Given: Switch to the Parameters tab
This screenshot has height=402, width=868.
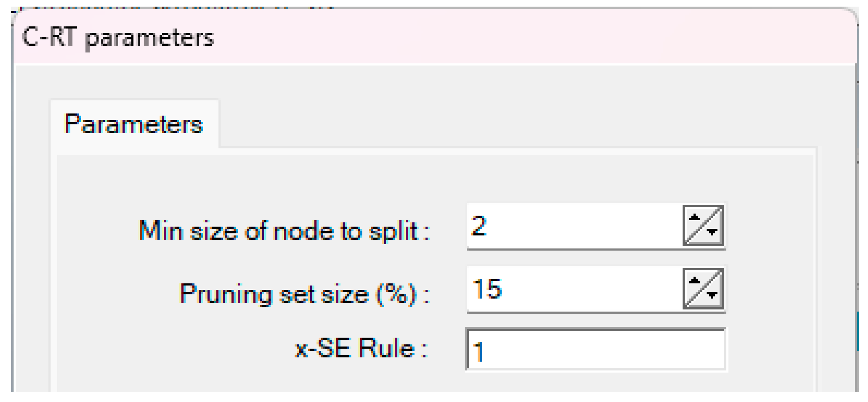Looking at the screenshot, I should tap(134, 124).
